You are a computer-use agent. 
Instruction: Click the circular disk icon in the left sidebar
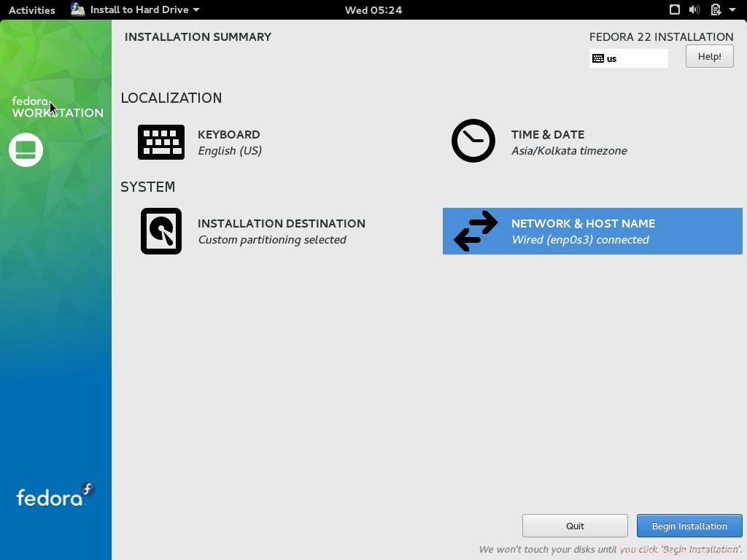click(x=26, y=149)
